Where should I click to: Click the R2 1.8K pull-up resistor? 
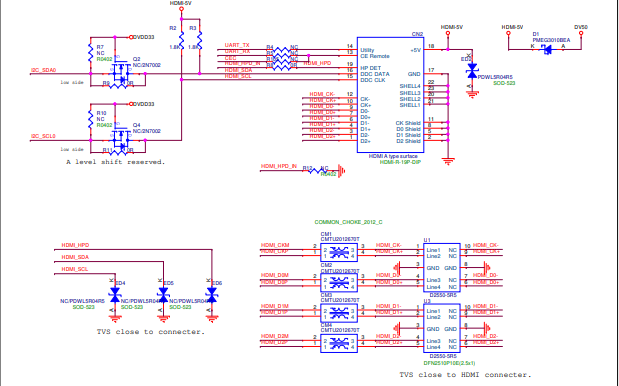point(181,41)
